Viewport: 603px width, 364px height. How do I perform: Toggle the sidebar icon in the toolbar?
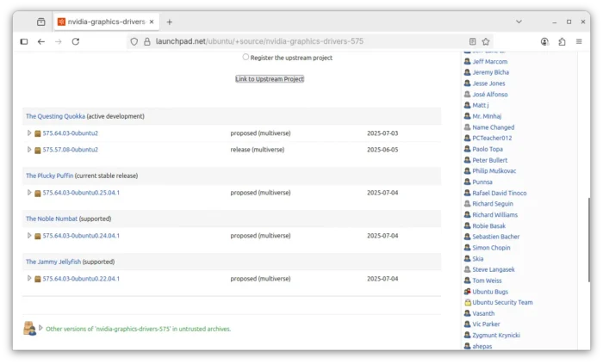click(24, 41)
